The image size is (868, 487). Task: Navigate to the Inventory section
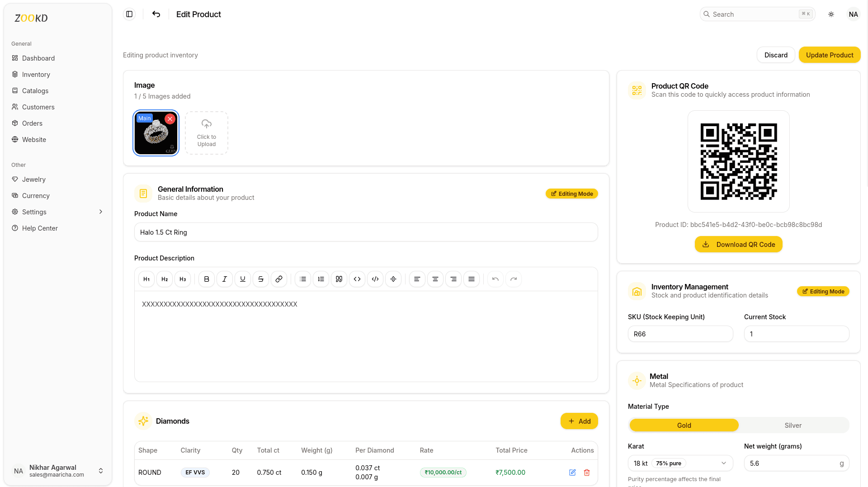tap(36, 74)
